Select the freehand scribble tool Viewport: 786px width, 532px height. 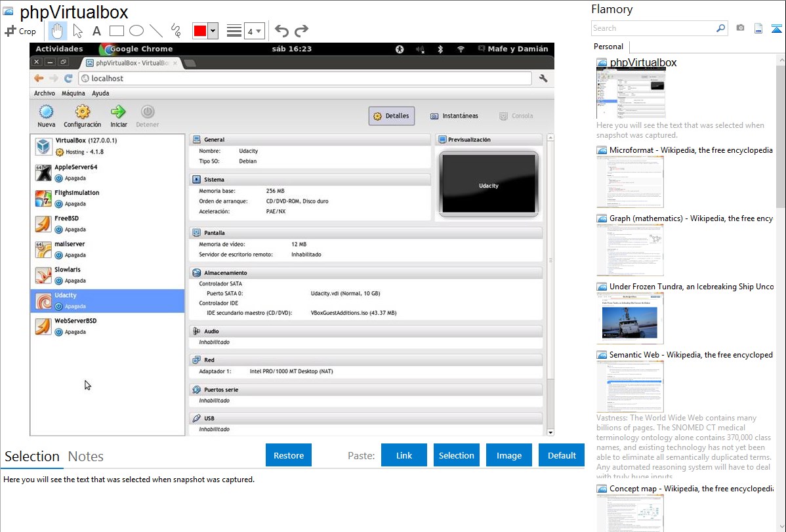tap(176, 31)
